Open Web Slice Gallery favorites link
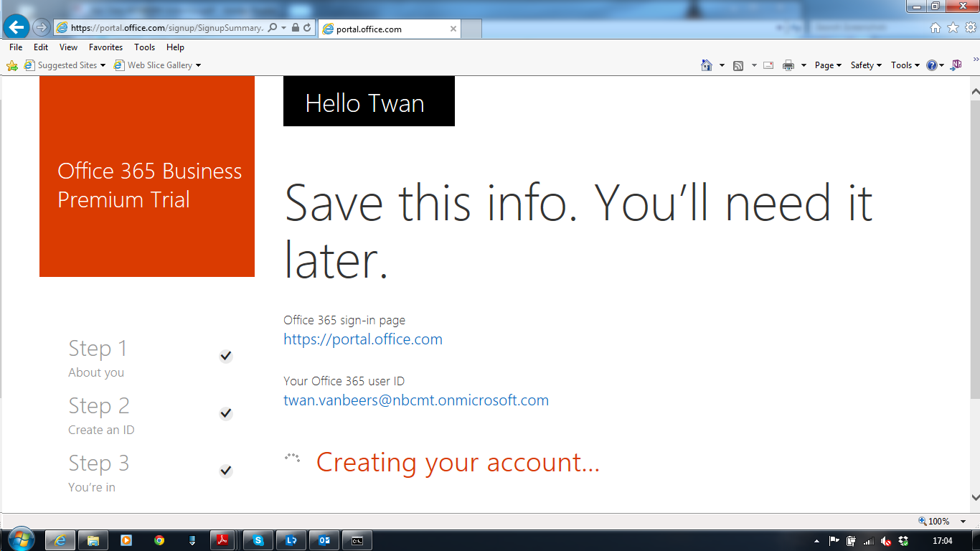Image resolution: width=980 pixels, height=551 pixels. (157, 65)
